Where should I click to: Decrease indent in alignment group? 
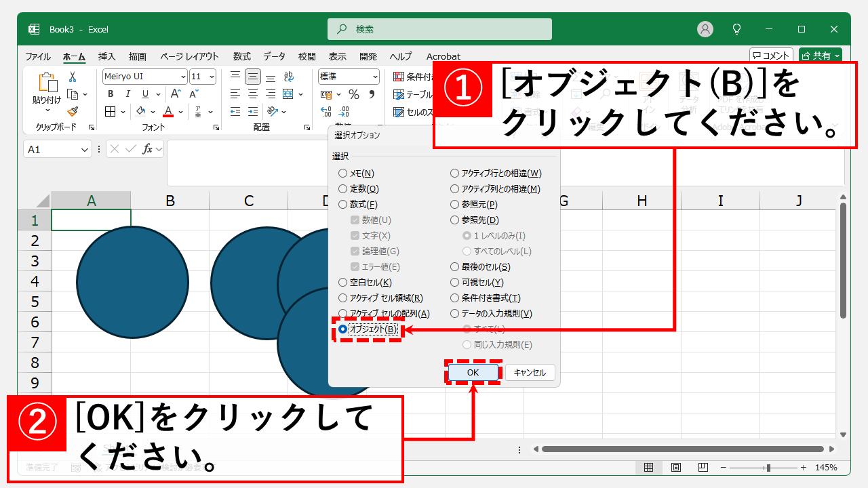coord(235,111)
